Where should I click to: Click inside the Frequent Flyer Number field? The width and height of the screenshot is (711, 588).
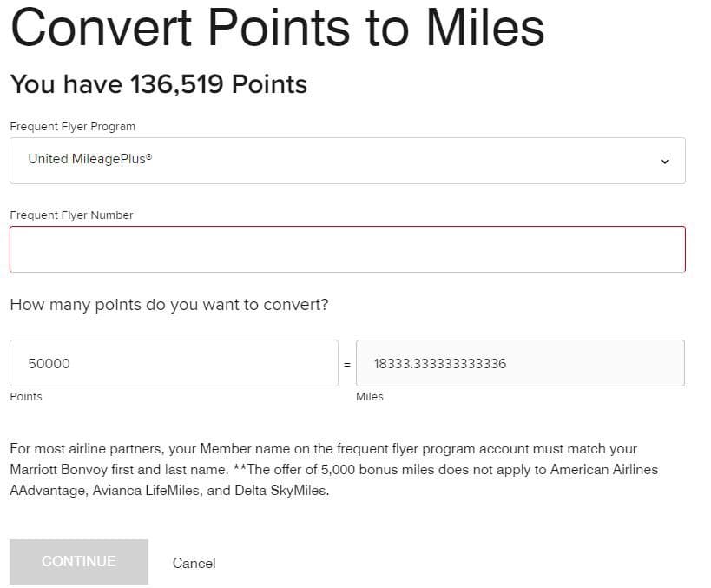coord(347,248)
